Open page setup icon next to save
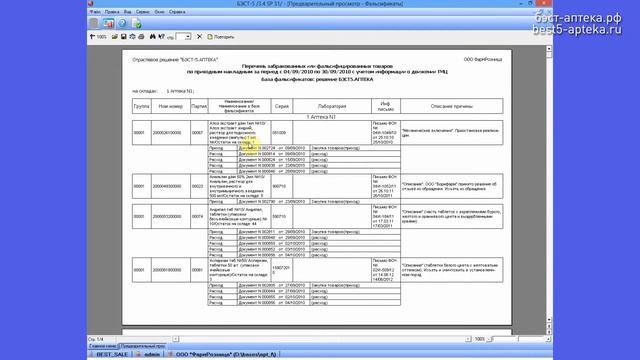 tap(132, 37)
